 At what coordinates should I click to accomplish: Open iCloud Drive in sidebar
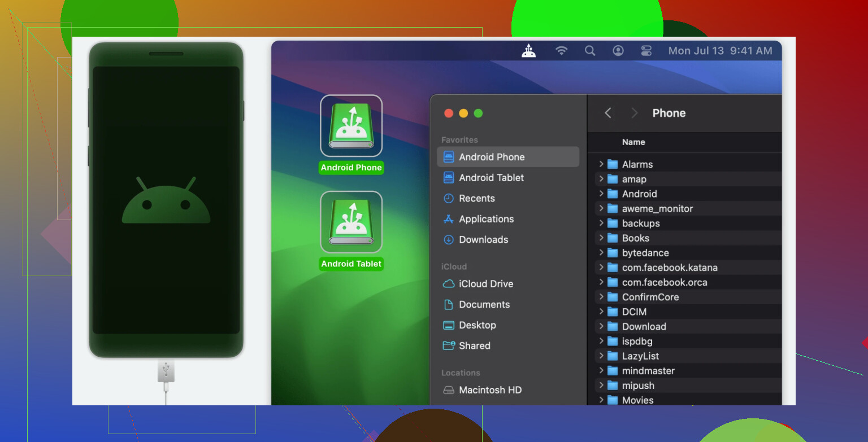point(508,284)
